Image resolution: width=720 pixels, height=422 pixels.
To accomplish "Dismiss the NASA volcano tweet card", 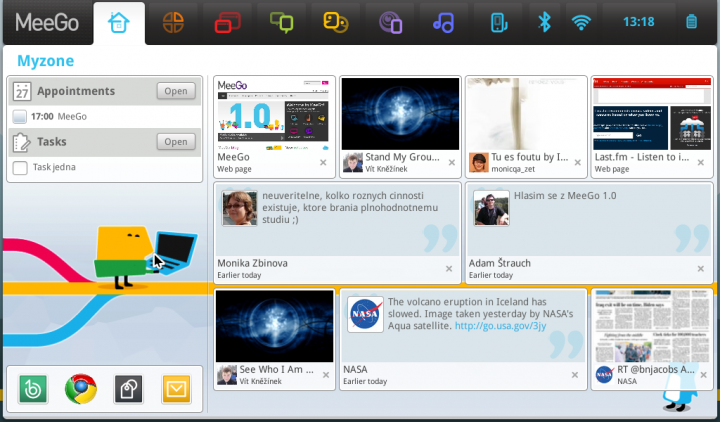I will (575, 375).
